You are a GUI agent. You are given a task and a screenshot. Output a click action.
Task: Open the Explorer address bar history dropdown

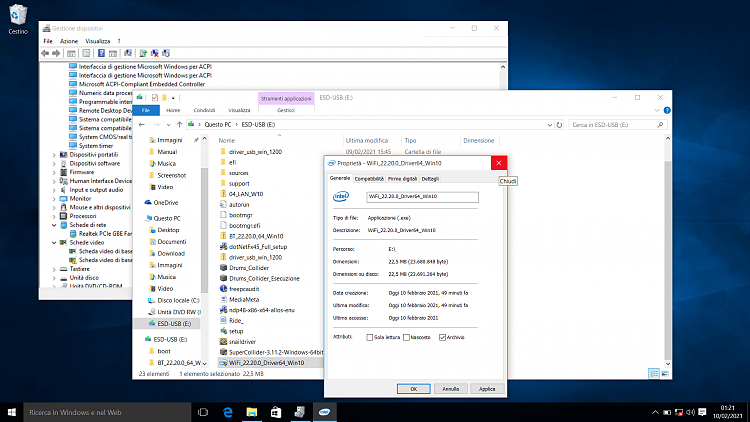[550, 125]
